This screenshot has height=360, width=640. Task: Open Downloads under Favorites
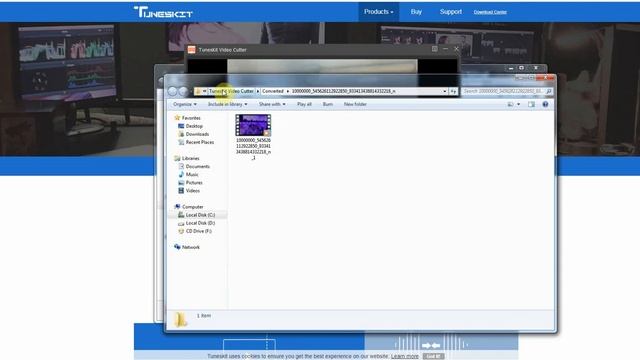(x=197, y=134)
